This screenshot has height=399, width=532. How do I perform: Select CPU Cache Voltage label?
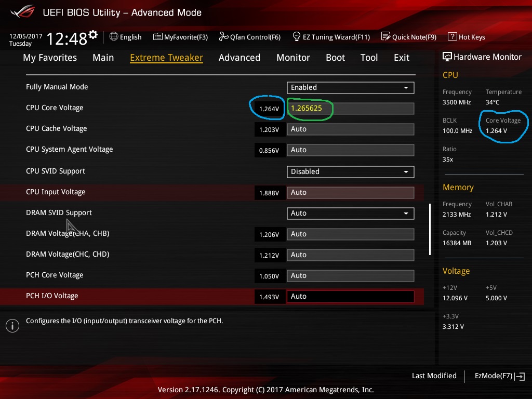tap(56, 129)
